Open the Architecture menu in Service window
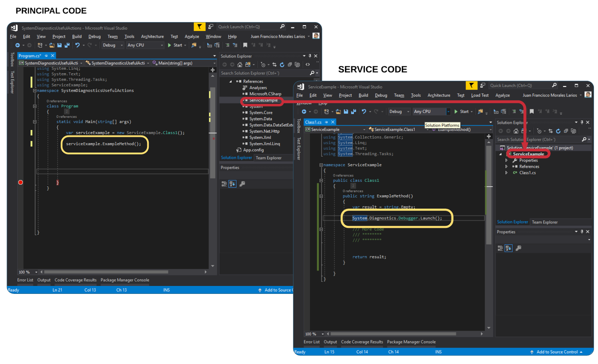This screenshot has width=598, height=364. tap(439, 95)
